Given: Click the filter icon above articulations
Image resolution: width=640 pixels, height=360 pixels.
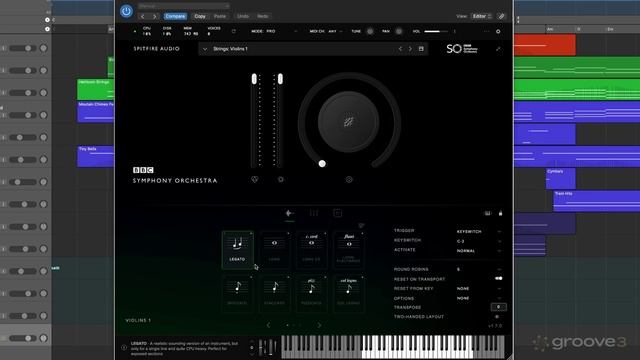Looking at the screenshot, I should pyautogui.click(x=361, y=225).
